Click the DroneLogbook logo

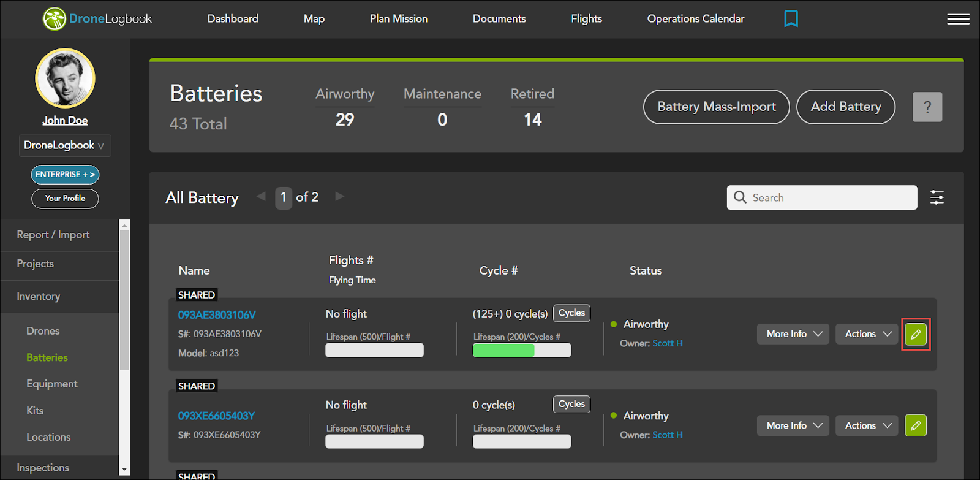point(97,19)
